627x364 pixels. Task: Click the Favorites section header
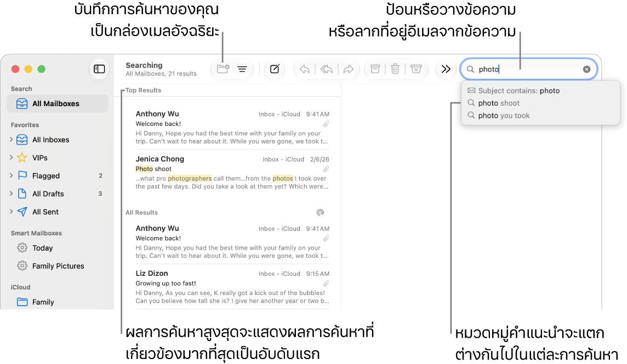tap(25, 125)
